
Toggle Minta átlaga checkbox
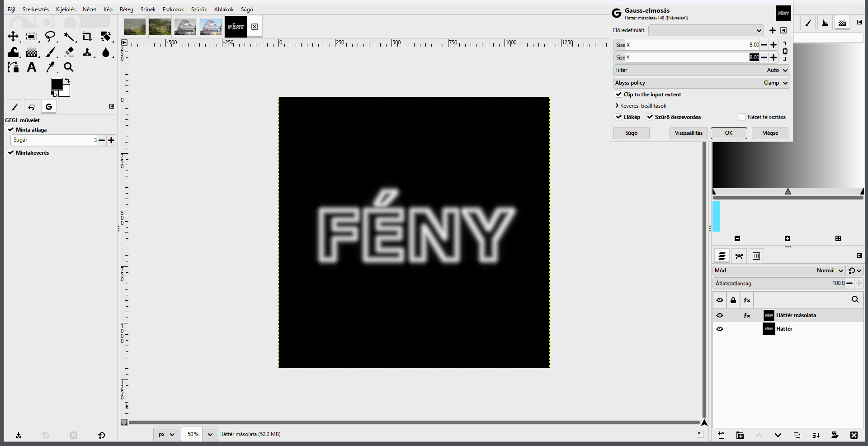point(10,129)
